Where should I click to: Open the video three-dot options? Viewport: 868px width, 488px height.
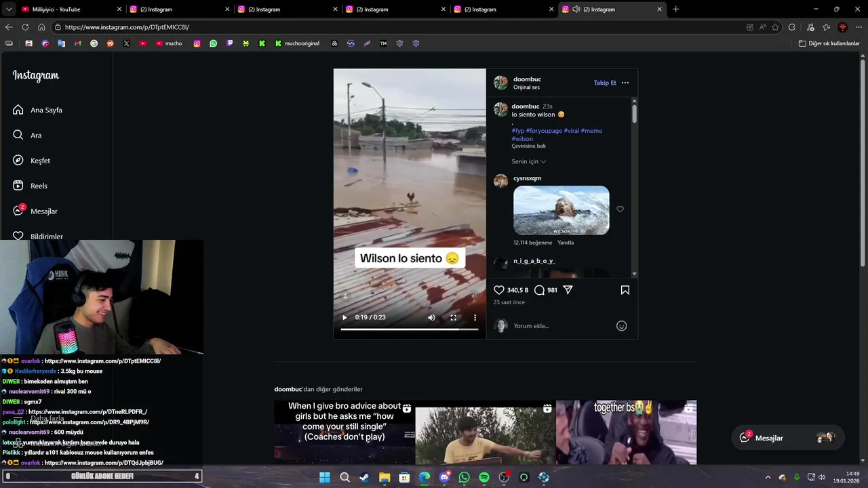click(475, 317)
